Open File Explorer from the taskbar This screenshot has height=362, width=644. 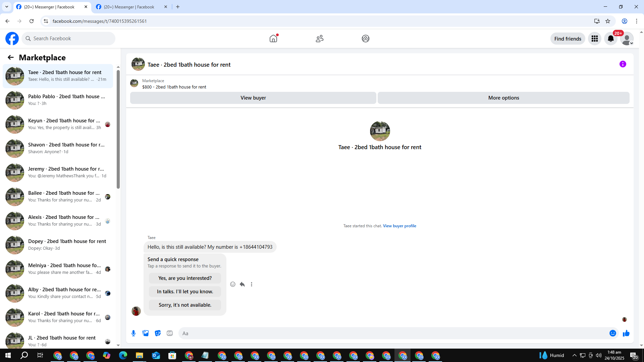140,355
